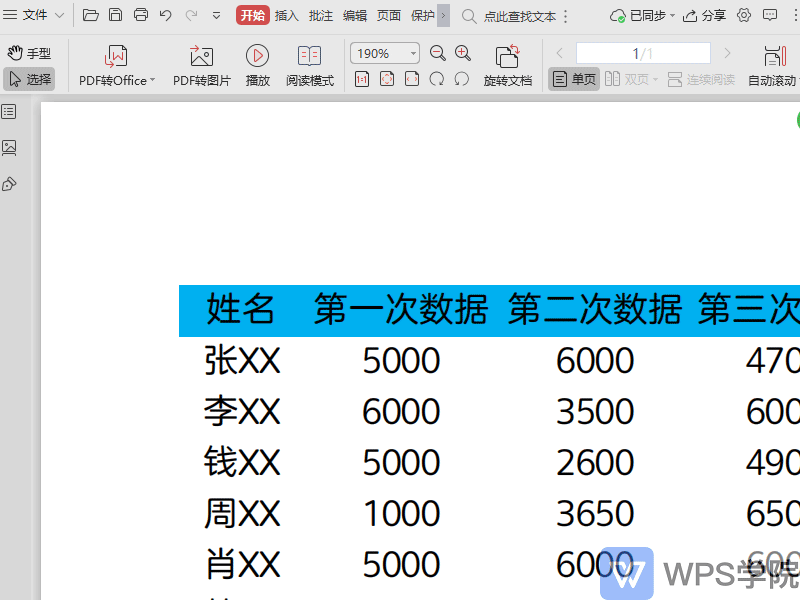Image resolution: width=800 pixels, height=600 pixels.
Task: Click the zoom out magnifier icon
Action: pyautogui.click(x=438, y=53)
